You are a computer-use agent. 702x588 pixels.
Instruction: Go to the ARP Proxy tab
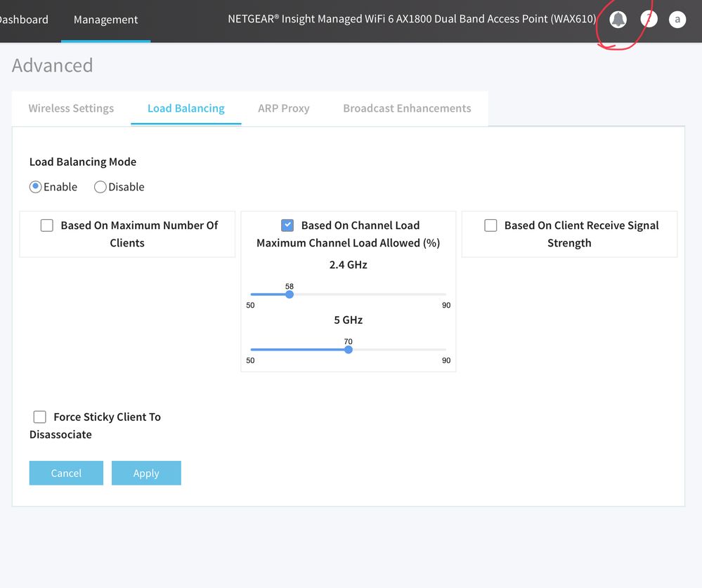point(283,108)
